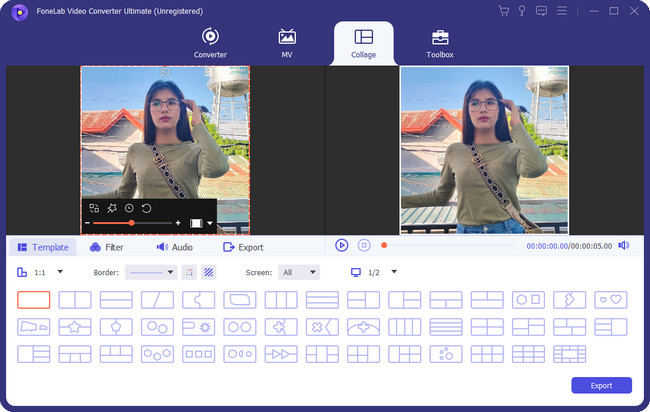Select the double arrow triangles template

[x=281, y=354]
